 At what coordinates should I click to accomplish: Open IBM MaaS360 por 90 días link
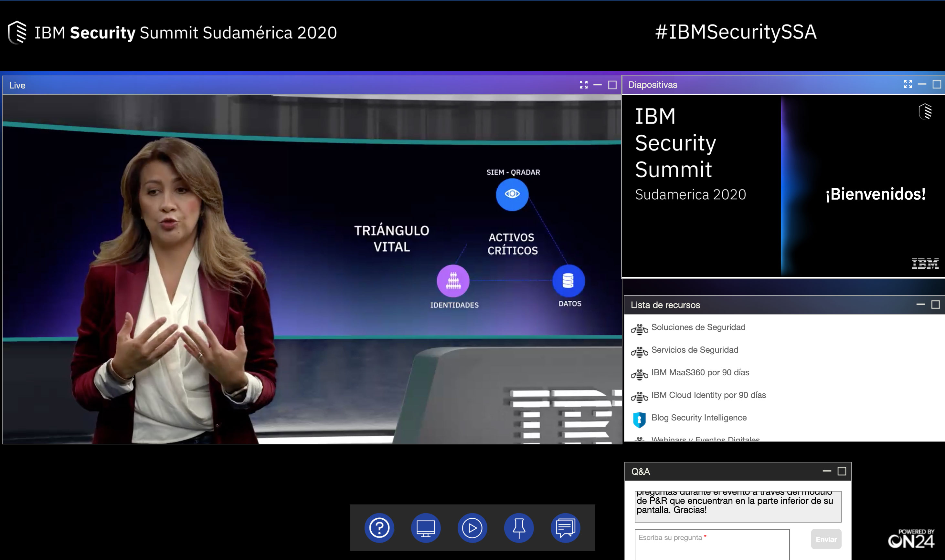[x=700, y=372]
